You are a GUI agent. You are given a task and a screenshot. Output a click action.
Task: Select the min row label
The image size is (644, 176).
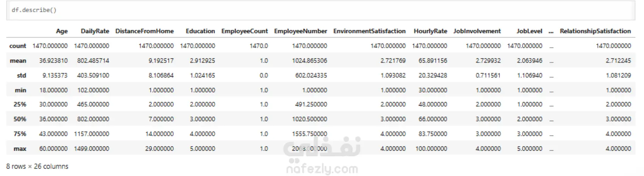pos(20,90)
